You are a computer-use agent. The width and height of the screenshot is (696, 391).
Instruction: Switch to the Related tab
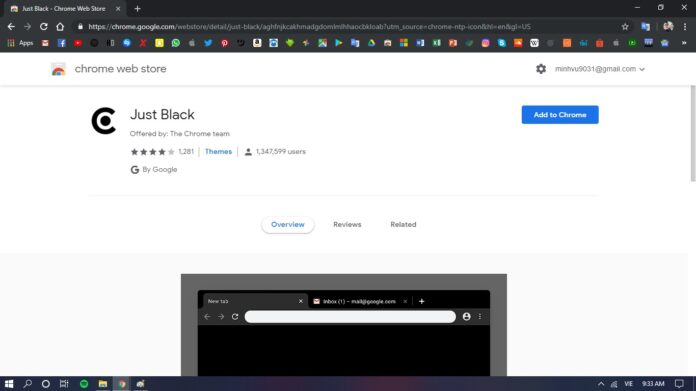(403, 225)
